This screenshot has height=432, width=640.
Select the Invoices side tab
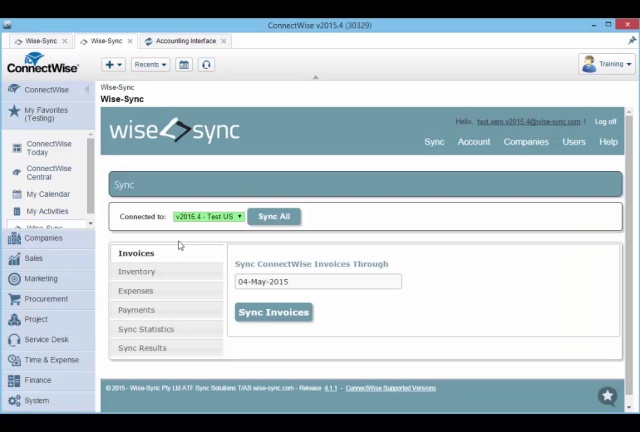167,254
